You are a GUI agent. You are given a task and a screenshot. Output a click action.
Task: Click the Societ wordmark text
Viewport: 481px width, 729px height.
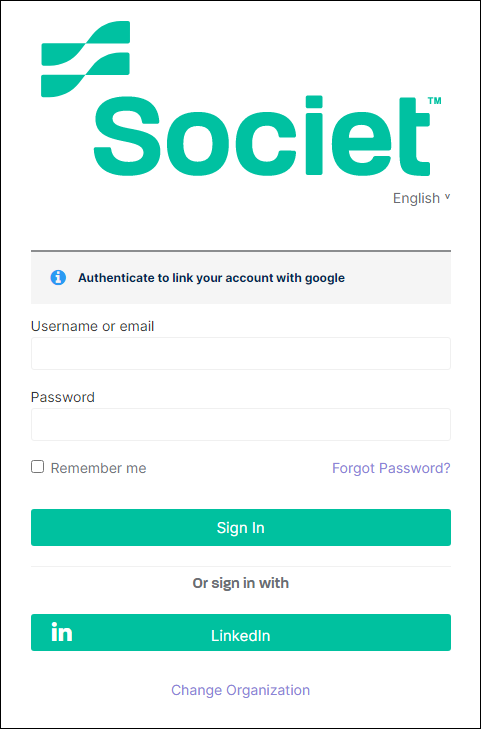pos(262,136)
